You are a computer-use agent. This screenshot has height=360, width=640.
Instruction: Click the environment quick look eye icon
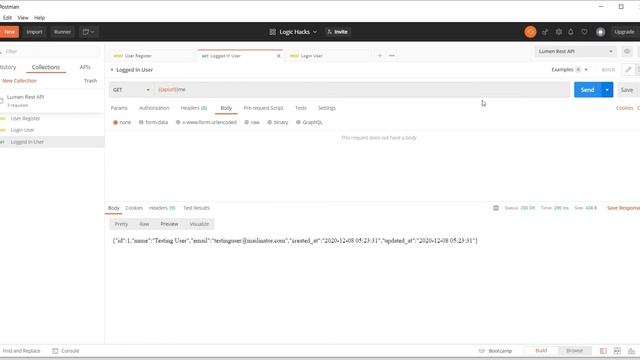click(627, 51)
